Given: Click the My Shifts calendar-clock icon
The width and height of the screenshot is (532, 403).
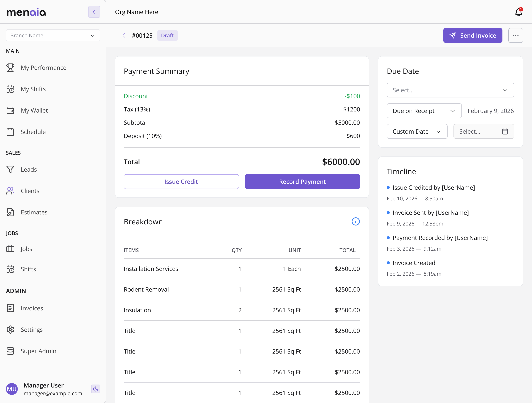Looking at the screenshot, I should (10, 89).
